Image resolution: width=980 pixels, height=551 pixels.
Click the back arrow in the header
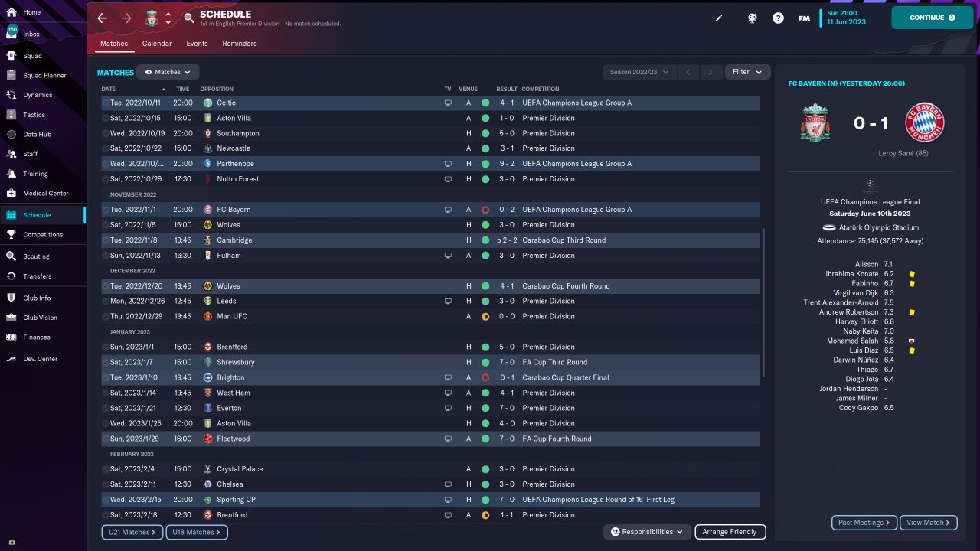(102, 18)
